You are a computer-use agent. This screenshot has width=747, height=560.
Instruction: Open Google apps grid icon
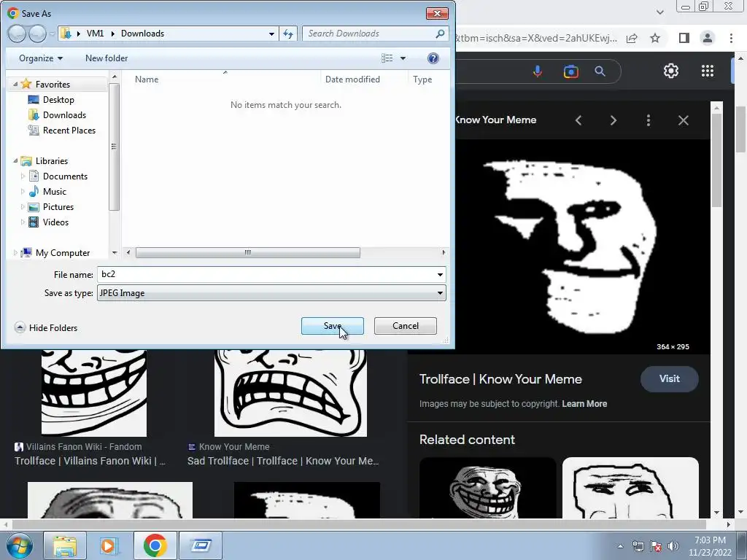[708, 71]
